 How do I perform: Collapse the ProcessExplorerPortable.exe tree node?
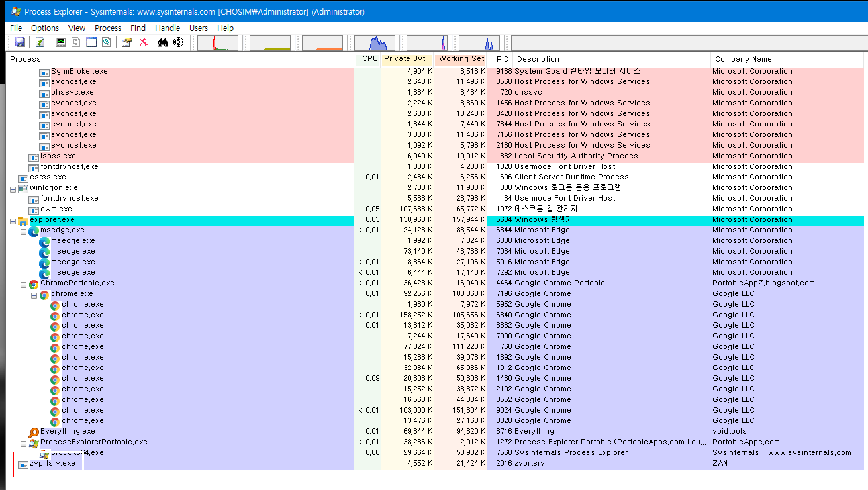tap(23, 442)
